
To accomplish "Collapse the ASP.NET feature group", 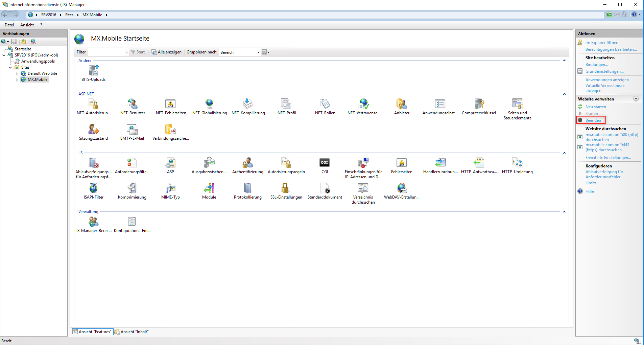I will tap(564, 94).
